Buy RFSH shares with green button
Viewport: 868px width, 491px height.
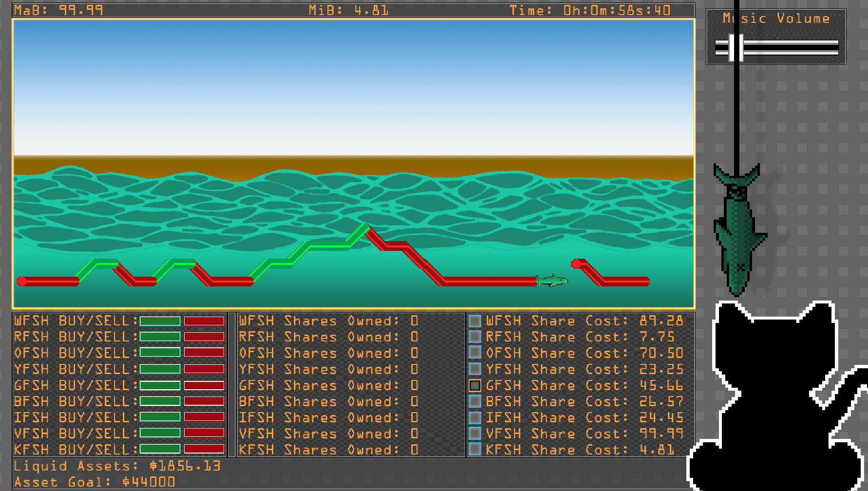pyautogui.click(x=160, y=337)
